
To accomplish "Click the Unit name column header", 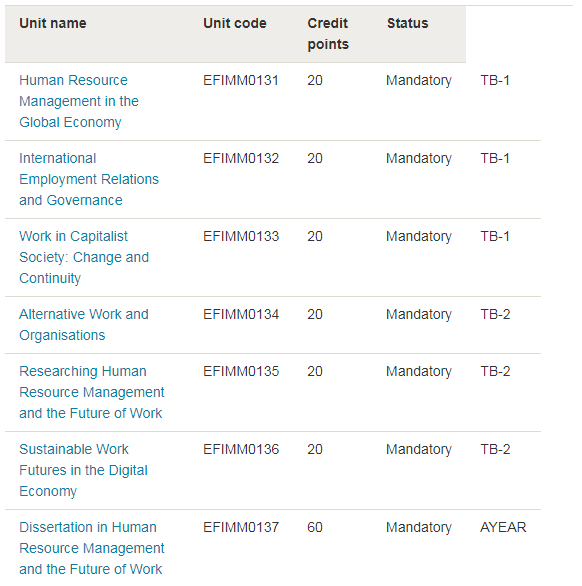I will click(53, 23).
